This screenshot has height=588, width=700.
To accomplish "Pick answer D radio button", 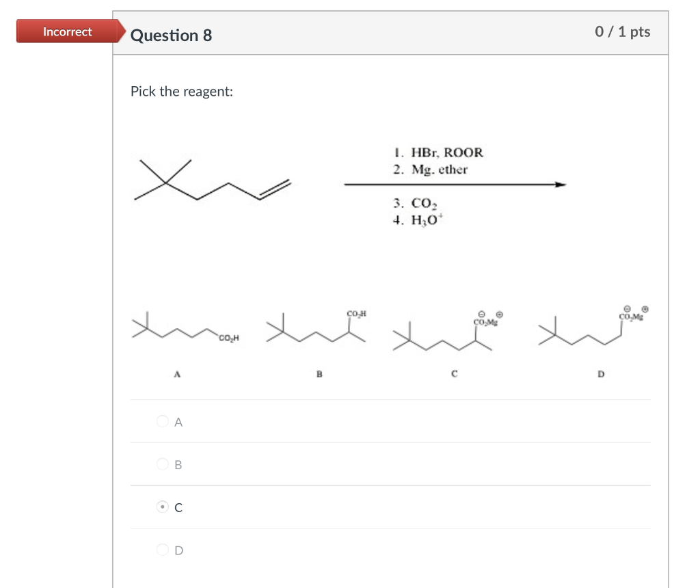I will tap(162, 549).
